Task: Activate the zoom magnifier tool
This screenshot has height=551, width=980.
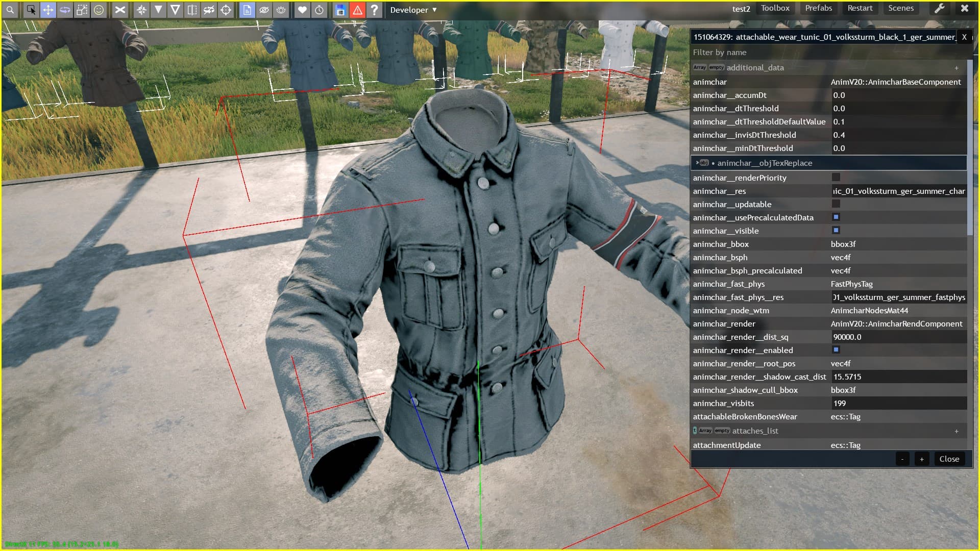Action: [10, 9]
